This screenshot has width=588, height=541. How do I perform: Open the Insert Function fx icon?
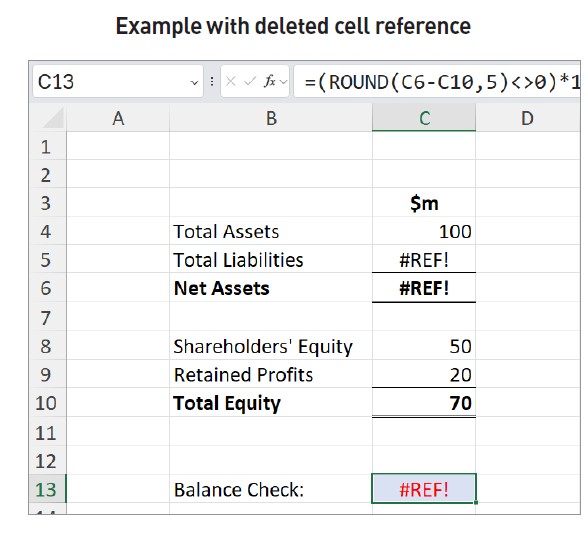coord(270,81)
